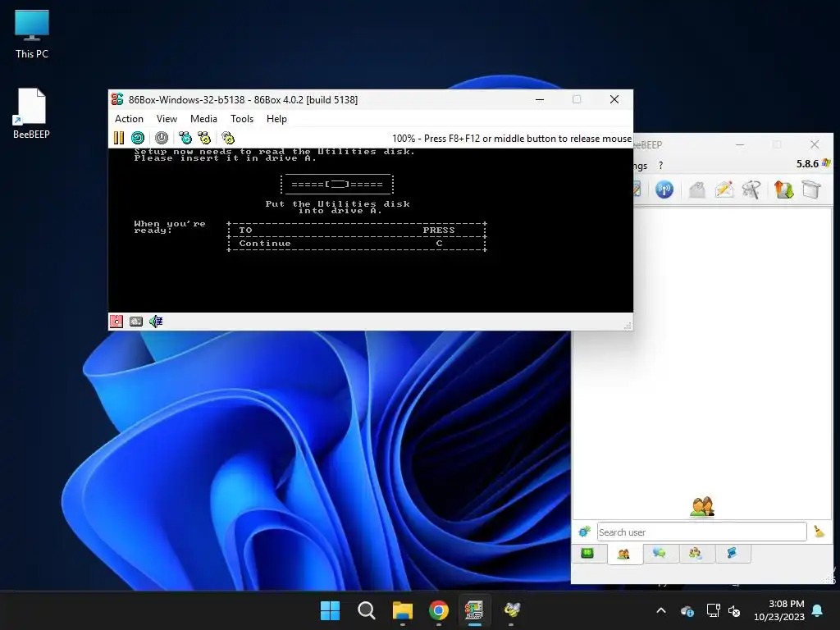Viewport: 840px width, 630px height.
Task: Click the 86Box window resize grip
Action: click(628, 325)
